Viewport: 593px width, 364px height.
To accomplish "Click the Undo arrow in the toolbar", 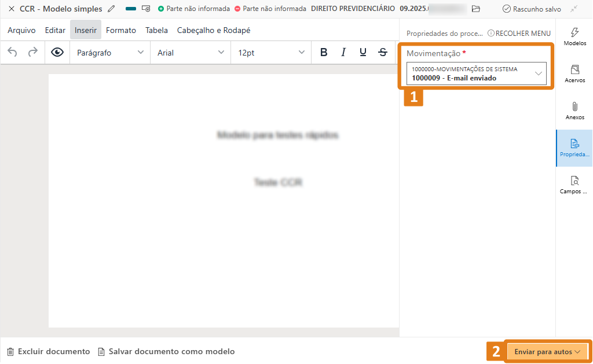I will tap(12, 52).
